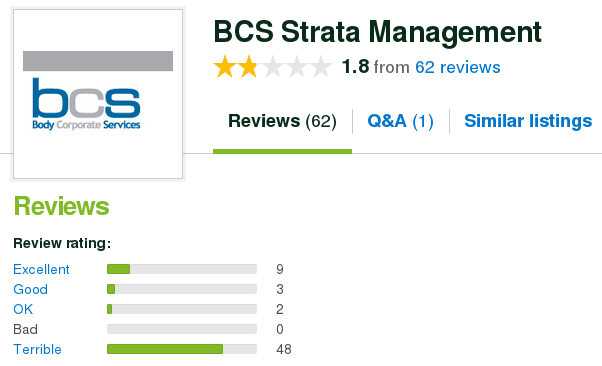Viewport: 602px width, 366px height.
Task: Open the 62 reviews link
Action: [458, 67]
